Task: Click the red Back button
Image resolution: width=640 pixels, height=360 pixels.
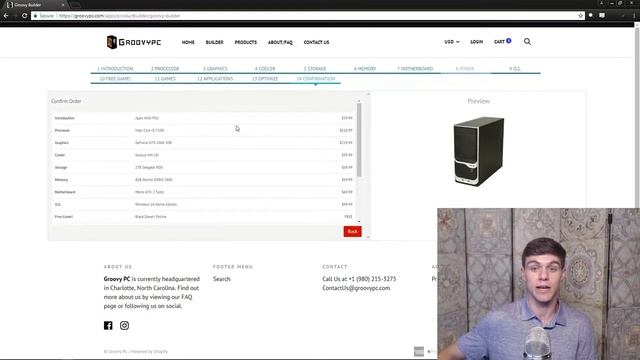Action: click(353, 231)
